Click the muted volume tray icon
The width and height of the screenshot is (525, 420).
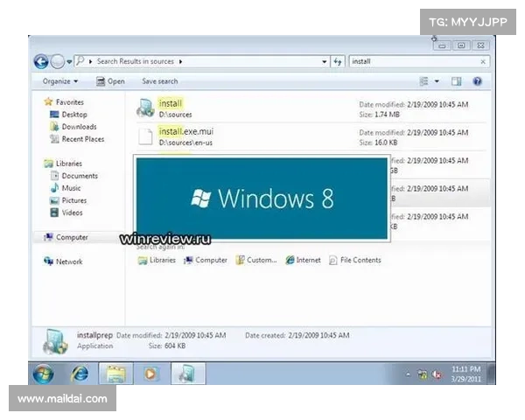(437, 374)
